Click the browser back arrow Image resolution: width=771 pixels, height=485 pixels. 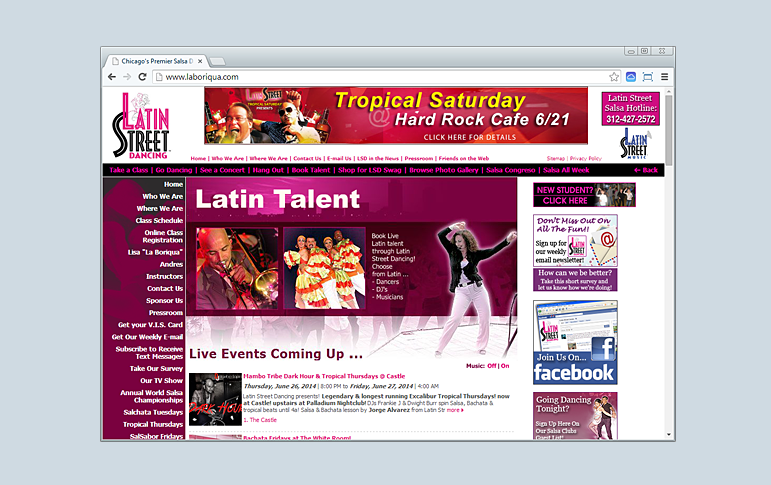click(112, 77)
